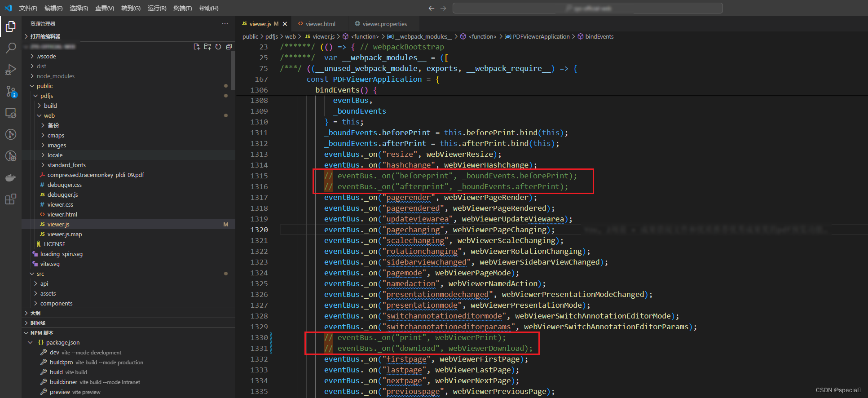Image resolution: width=868 pixels, height=398 pixels.
Task: Close the viewer.js editor tab
Action: point(285,24)
